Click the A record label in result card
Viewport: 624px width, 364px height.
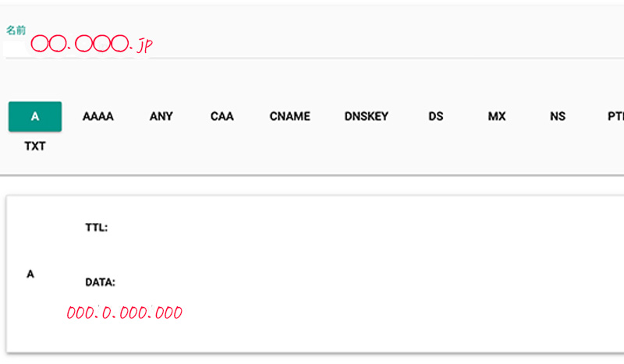(30, 274)
